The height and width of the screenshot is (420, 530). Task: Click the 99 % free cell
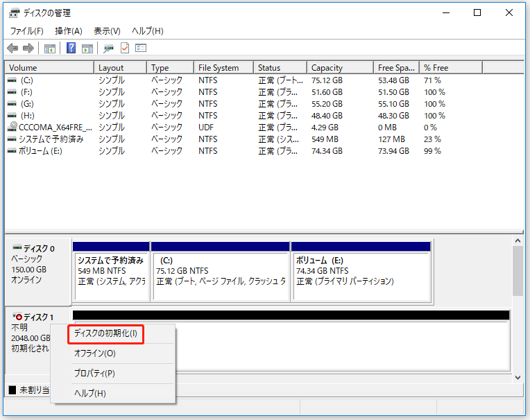pos(432,151)
